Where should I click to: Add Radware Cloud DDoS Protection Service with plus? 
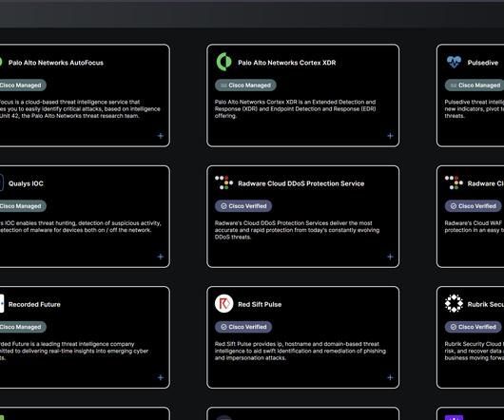pos(390,257)
